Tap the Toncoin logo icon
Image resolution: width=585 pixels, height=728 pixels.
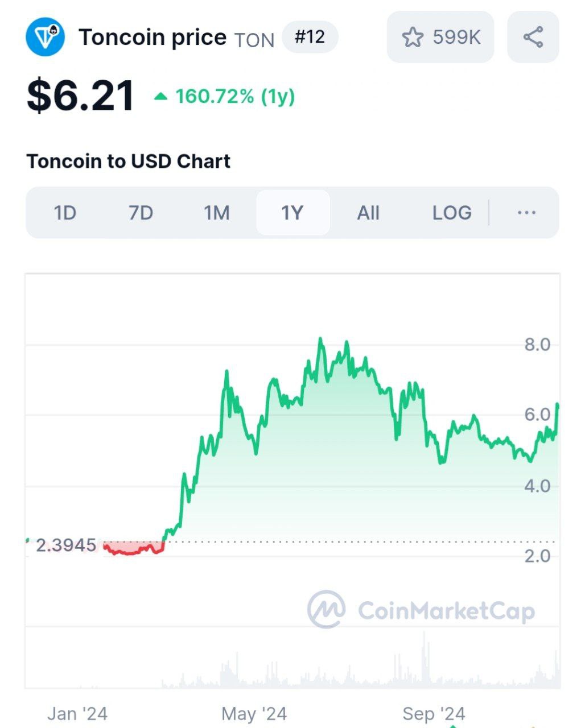click(x=46, y=37)
